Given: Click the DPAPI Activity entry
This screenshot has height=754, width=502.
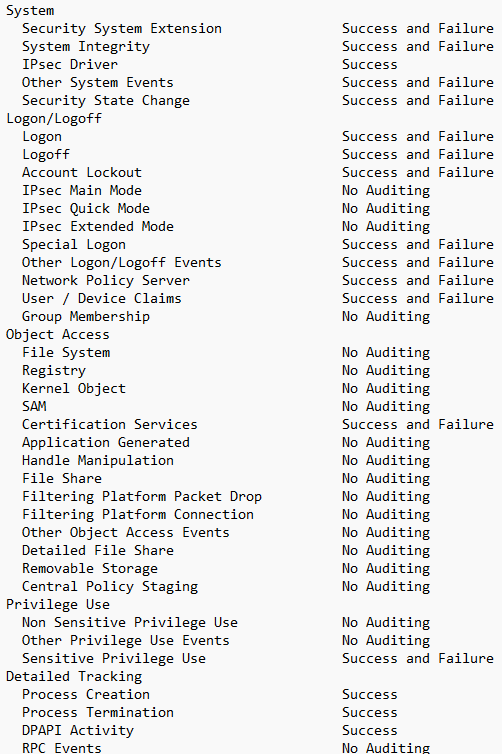Looking at the screenshot, I should pyautogui.click(x=77, y=731).
